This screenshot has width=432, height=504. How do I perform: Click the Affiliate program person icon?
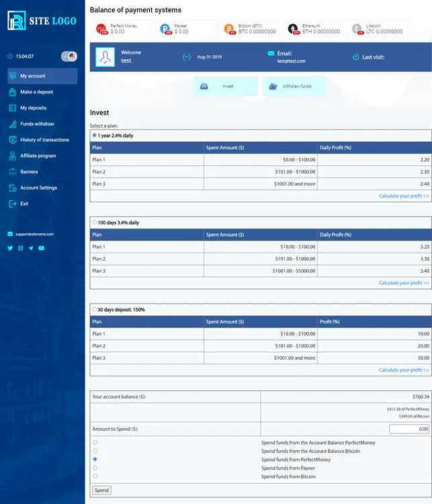13,156
